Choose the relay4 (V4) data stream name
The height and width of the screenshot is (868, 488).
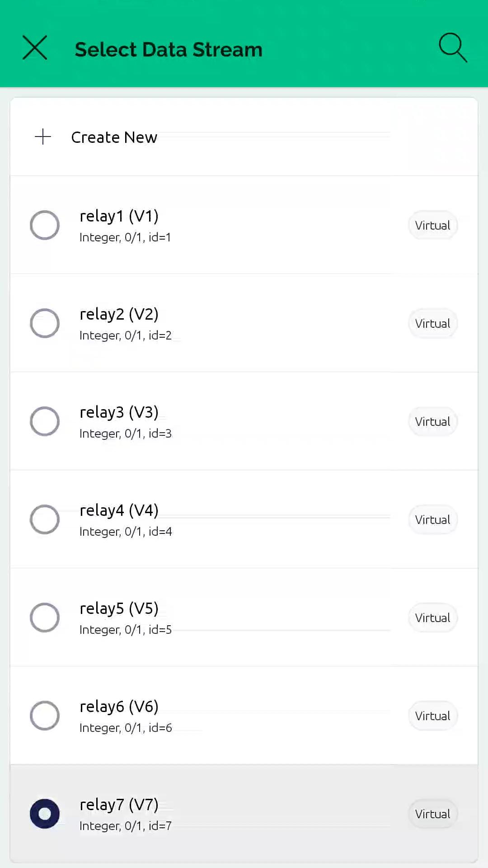119,510
